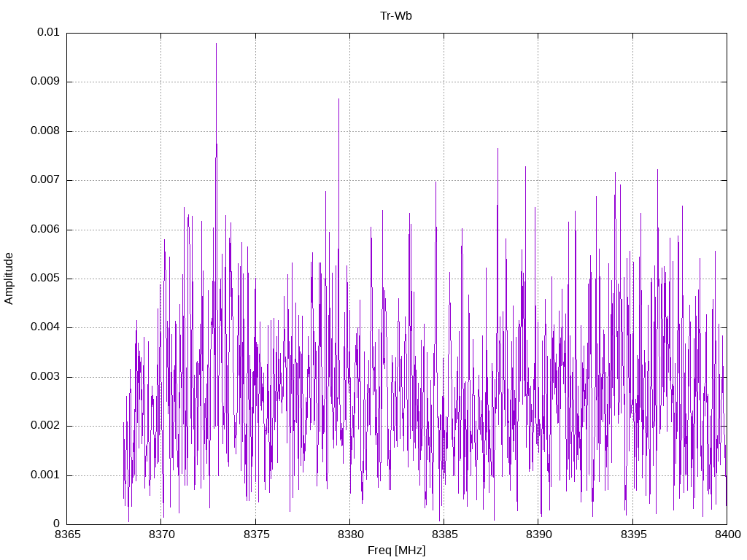Click the y-axis tick label 0.007

(45, 180)
